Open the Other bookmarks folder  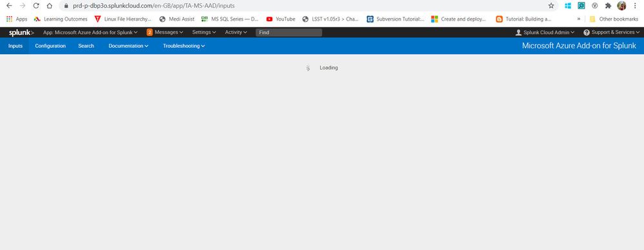614,19
